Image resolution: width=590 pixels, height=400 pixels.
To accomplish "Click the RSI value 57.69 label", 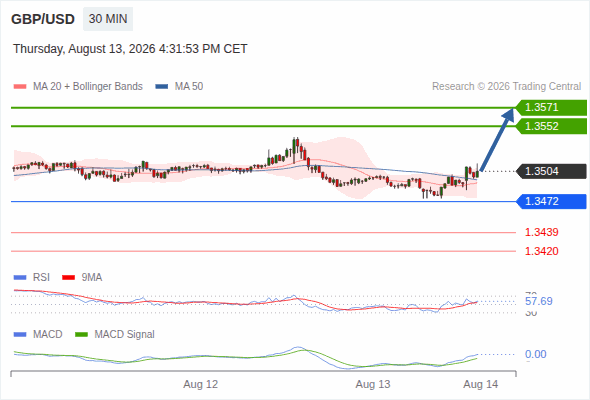I will pos(539,301).
